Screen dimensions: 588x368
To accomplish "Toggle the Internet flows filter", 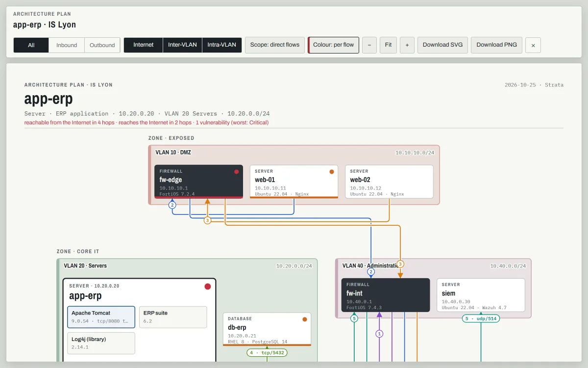I will click(x=144, y=45).
